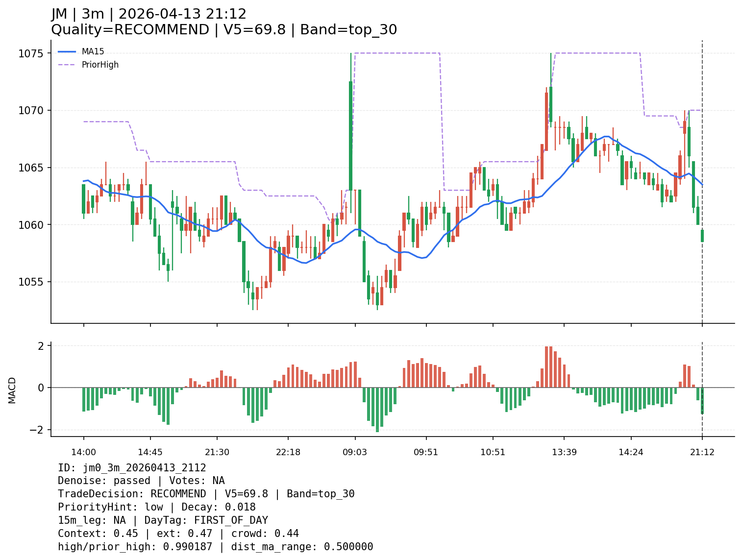Click the TradeDecision: RECOMMEND line
This screenshot has height=560, width=742.
click(206, 494)
